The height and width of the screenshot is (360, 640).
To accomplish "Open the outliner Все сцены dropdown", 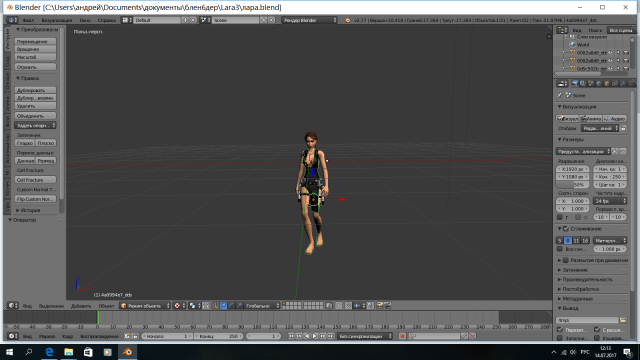I will click(x=621, y=30).
